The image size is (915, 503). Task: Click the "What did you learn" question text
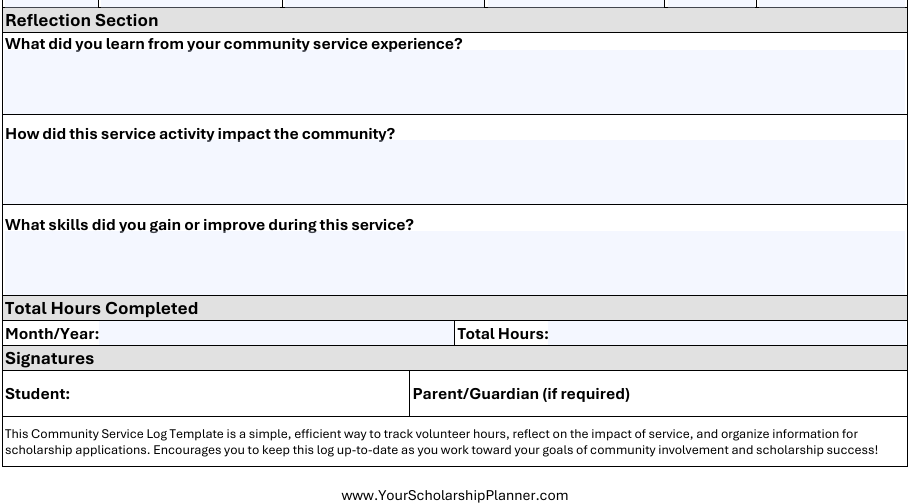coord(234,44)
